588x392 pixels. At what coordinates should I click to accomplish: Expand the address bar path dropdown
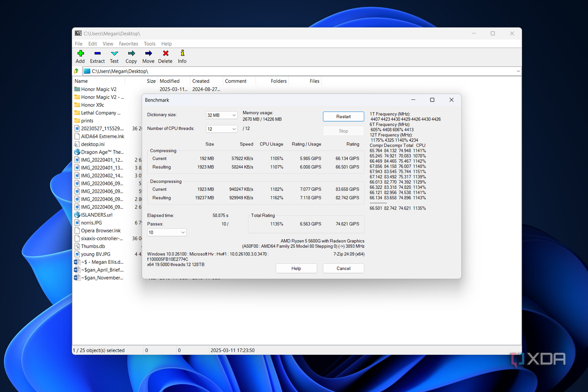point(518,71)
